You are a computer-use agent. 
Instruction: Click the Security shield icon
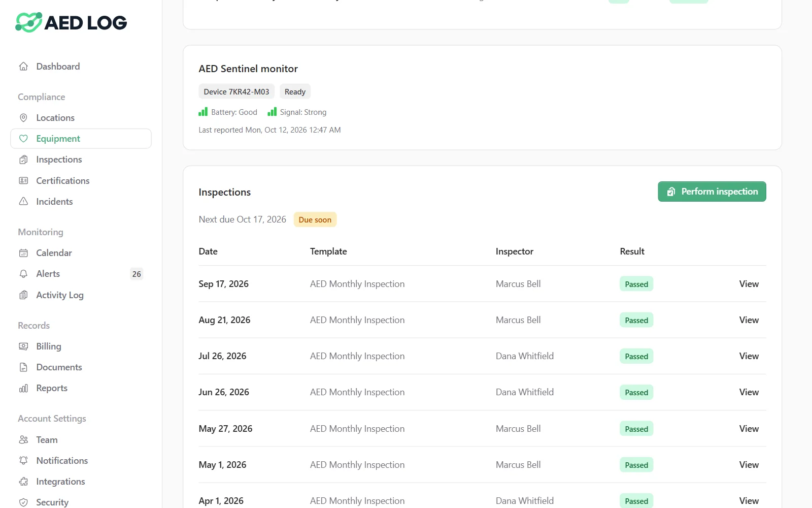click(23, 502)
